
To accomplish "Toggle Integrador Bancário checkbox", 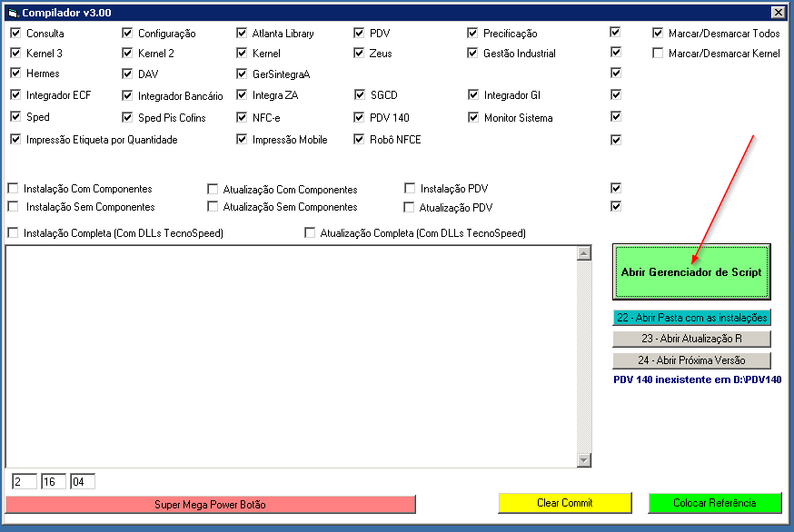I will 127,95.
